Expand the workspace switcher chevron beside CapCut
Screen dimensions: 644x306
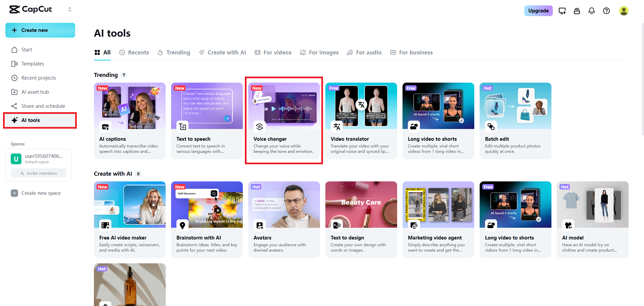[x=70, y=9]
